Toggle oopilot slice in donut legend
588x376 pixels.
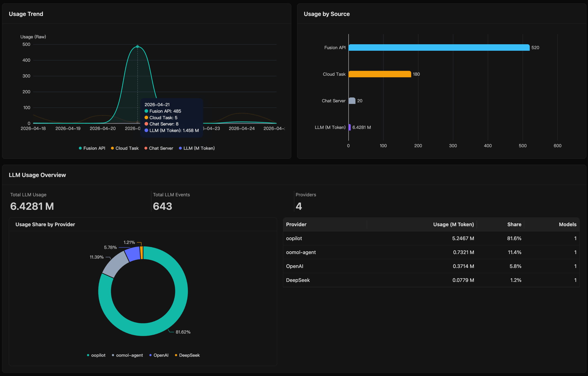[x=96, y=355]
